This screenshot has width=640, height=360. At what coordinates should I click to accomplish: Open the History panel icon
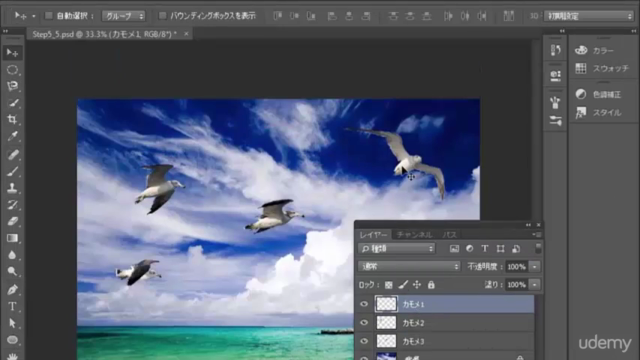click(x=556, y=50)
